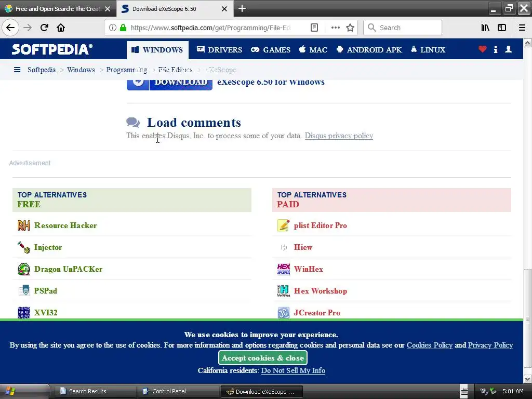
Task: Click the browser forward arrow
Action: tap(28, 28)
